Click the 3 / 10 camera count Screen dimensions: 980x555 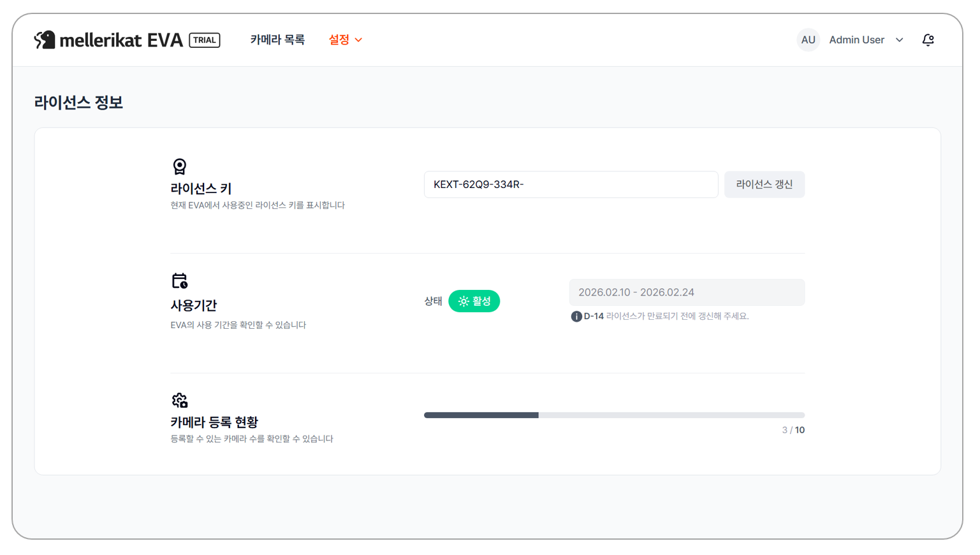pos(793,430)
